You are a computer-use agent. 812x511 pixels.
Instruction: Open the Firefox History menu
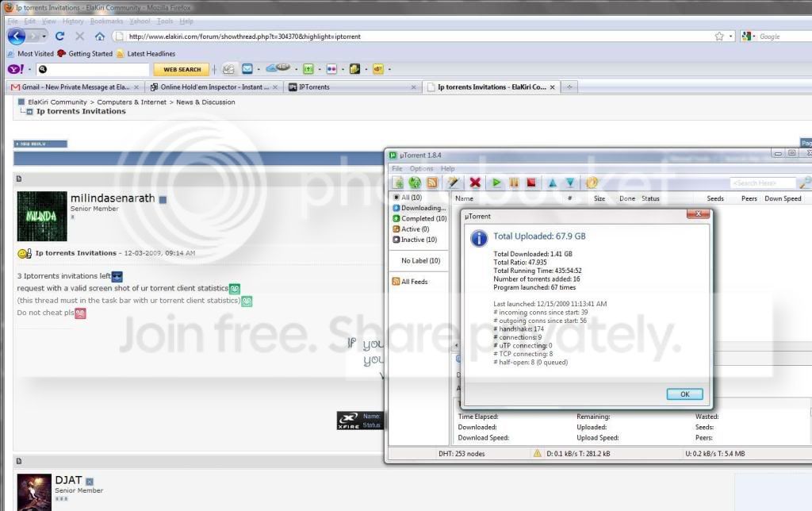pyautogui.click(x=73, y=21)
